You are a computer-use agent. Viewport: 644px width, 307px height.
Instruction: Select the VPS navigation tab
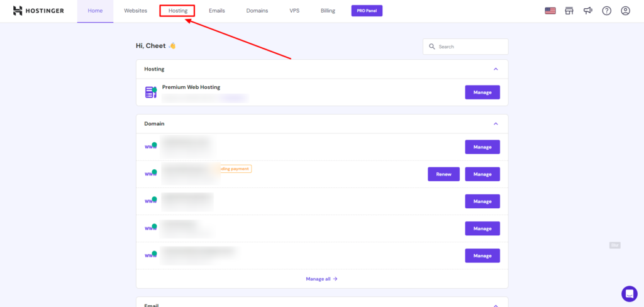[294, 11]
